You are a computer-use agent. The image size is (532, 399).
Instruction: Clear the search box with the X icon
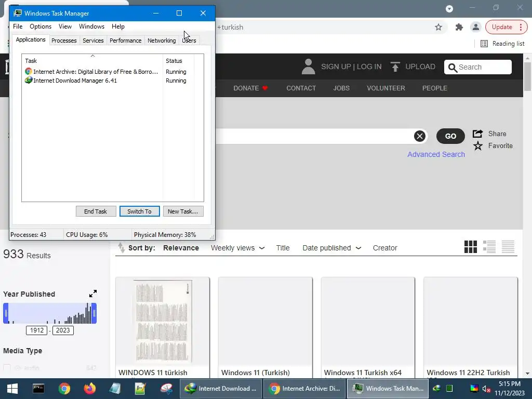tap(420, 136)
